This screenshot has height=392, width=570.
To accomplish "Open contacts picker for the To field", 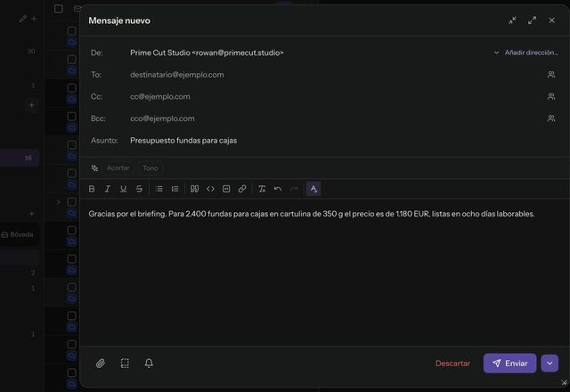I will pos(551,75).
